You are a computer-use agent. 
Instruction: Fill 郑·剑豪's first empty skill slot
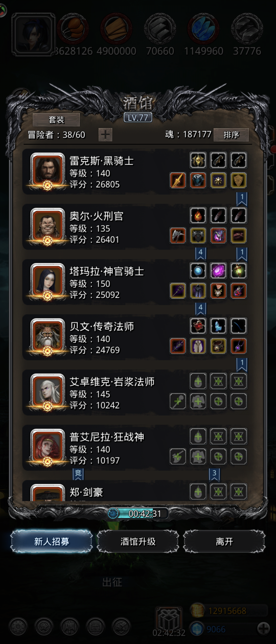click(198, 492)
